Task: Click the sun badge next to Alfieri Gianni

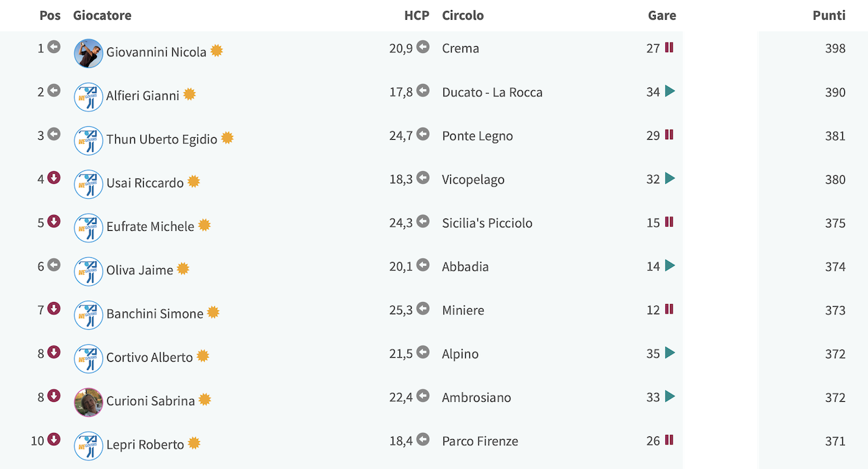Action: click(189, 94)
